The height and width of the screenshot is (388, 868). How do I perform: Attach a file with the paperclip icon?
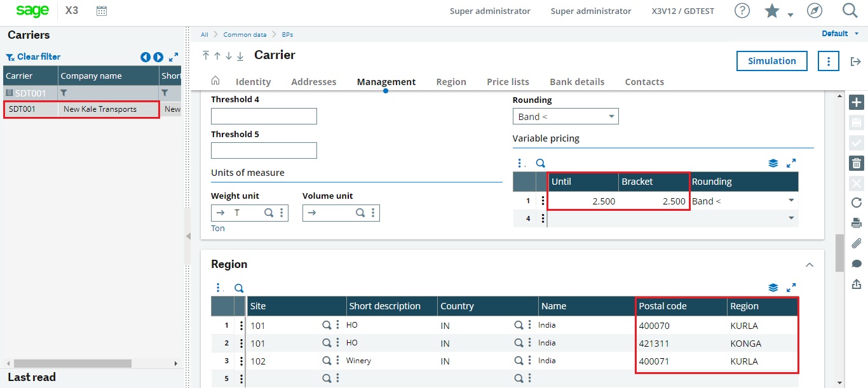(856, 243)
